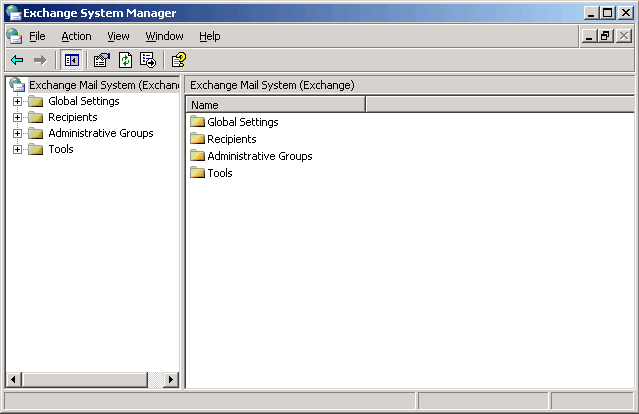Open Properties via toolbar icon

[102, 60]
